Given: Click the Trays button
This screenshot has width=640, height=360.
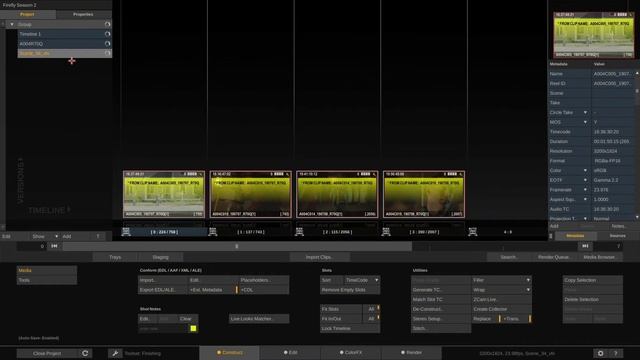Looking at the screenshot, I should point(115,257).
